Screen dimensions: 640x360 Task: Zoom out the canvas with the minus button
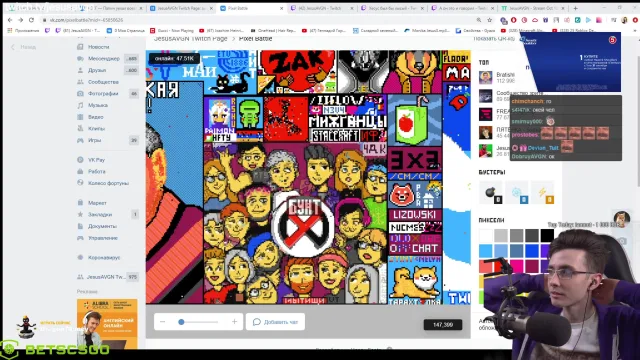click(x=162, y=322)
